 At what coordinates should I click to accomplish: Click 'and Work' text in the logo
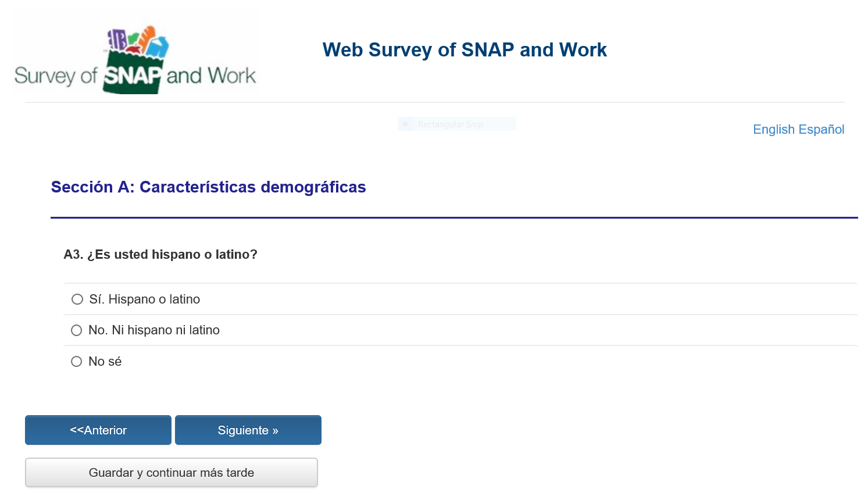(211, 76)
